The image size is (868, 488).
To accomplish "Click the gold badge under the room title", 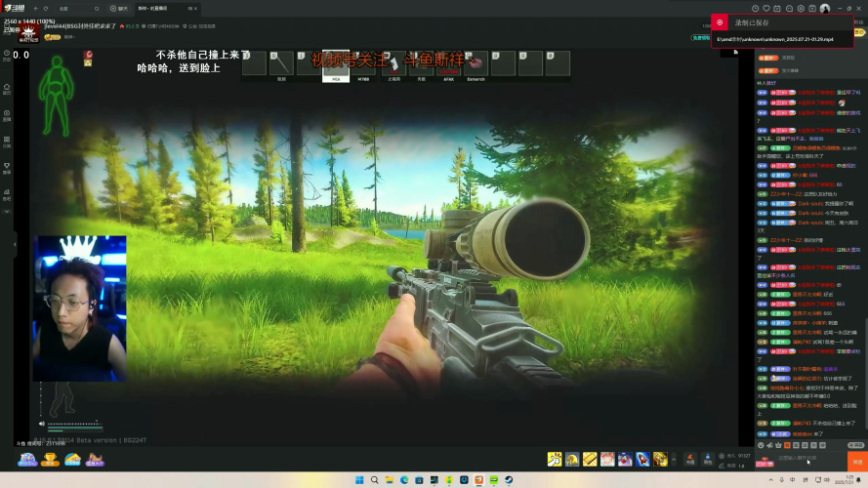I will coord(52,37).
